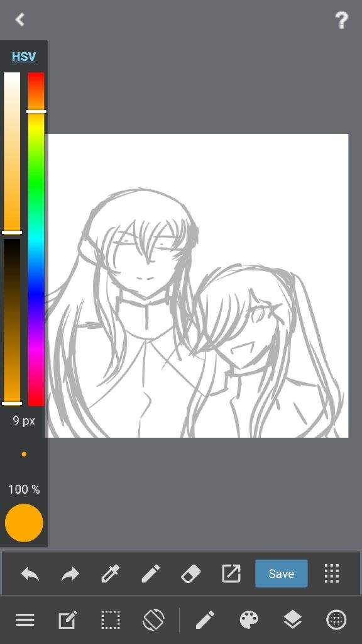The image size is (362, 644).
Task: Click the rainbow hue slider bar
Action: tap(36, 239)
